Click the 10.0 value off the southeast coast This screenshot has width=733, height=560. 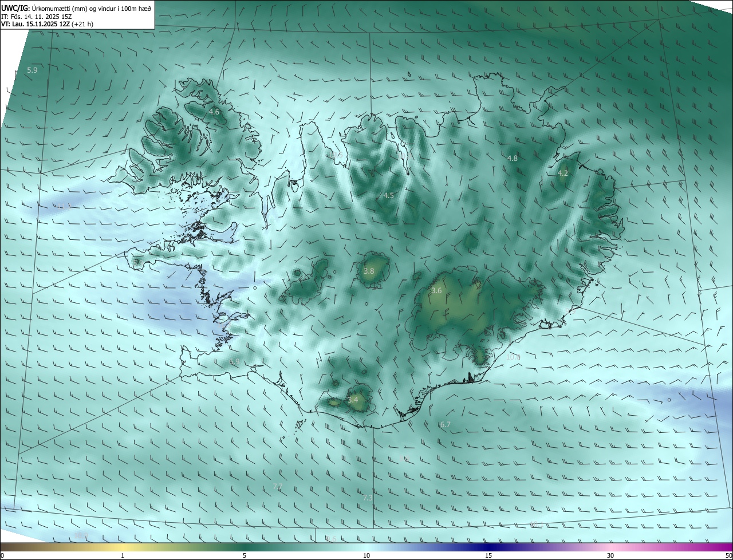pyautogui.click(x=513, y=357)
